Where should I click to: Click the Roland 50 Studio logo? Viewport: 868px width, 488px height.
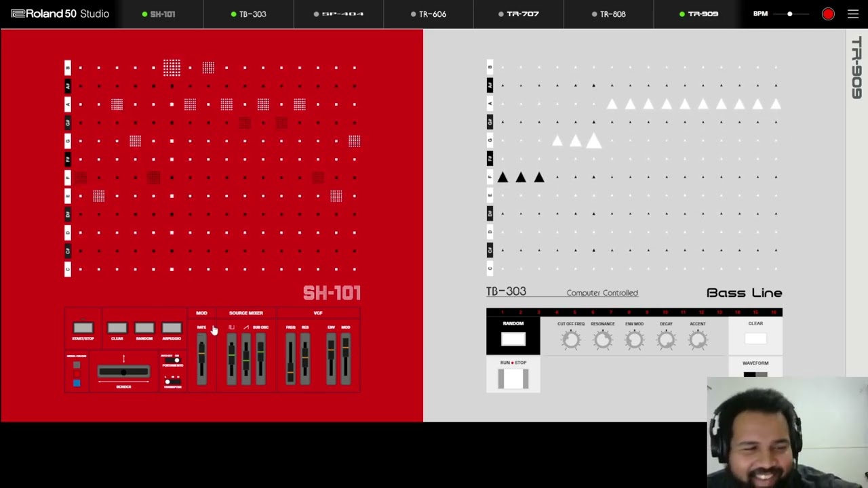tap(60, 14)
